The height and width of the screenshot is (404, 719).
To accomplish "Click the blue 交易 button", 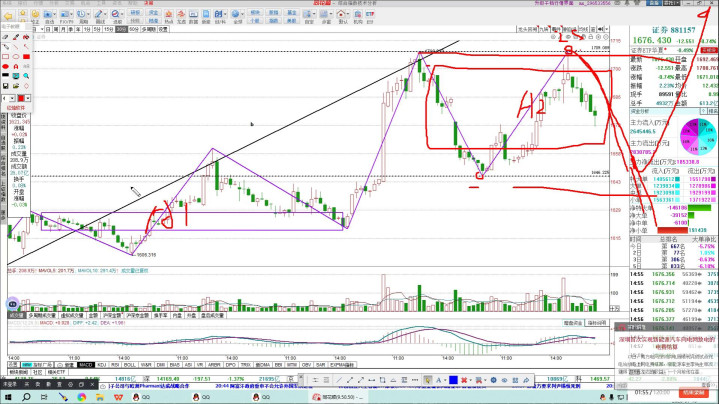I will click(654, 3).
